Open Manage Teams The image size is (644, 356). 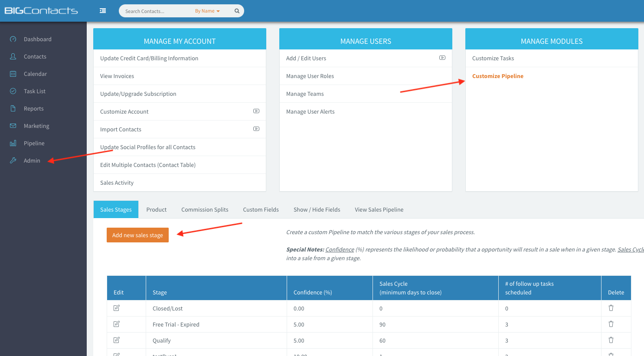(x=305, y=94)
